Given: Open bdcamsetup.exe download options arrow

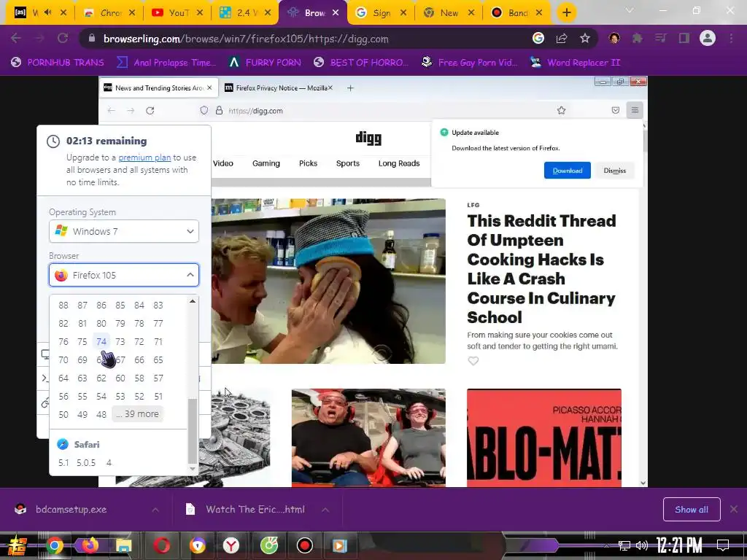Looking at the screenshot, I should (155, 510).
